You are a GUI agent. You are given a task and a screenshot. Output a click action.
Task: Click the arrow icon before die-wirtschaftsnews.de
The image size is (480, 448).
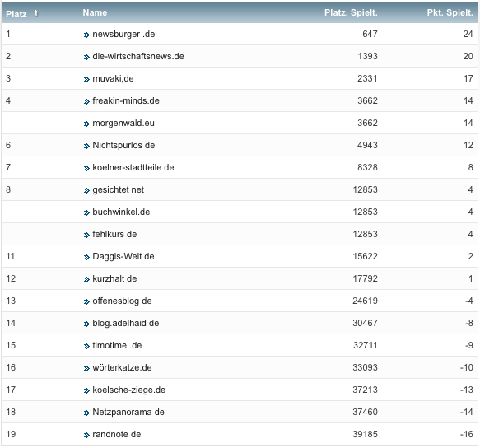coord(86,58)
